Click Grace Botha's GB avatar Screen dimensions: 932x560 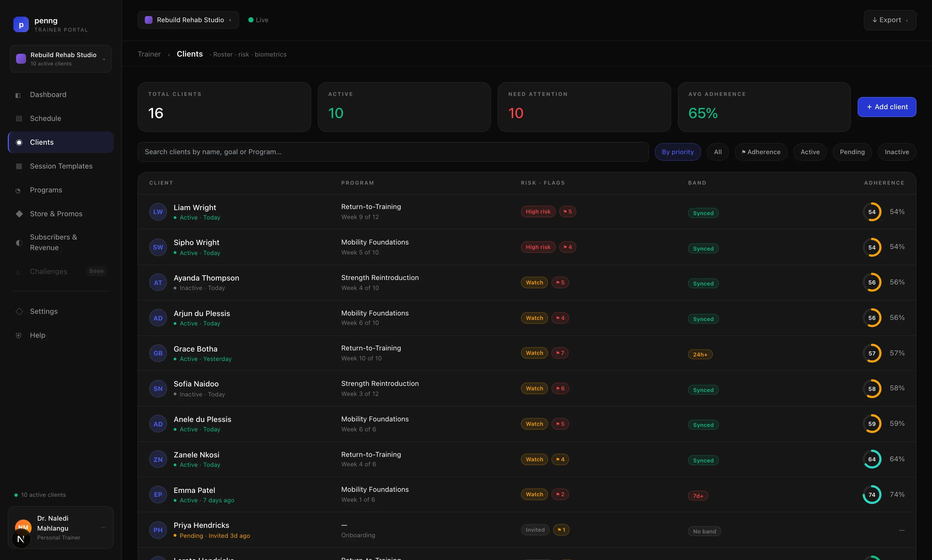[x=158, y=353]
